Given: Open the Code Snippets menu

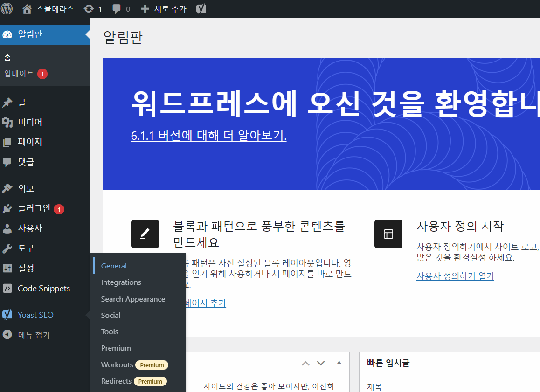Looking at the screenshot, I should pyautogui.click(x=45, y=289).
